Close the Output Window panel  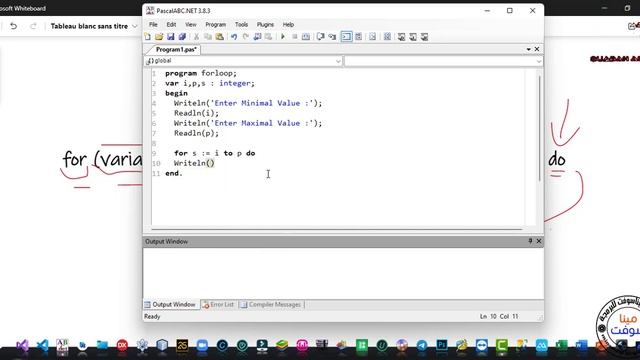coord(539,241)
